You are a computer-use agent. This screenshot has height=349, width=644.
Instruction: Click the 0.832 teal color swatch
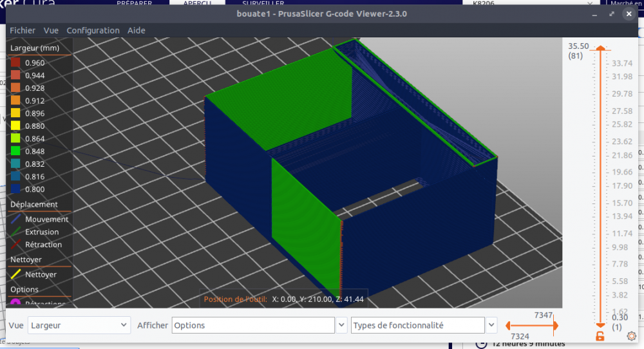tap(15, 164)
